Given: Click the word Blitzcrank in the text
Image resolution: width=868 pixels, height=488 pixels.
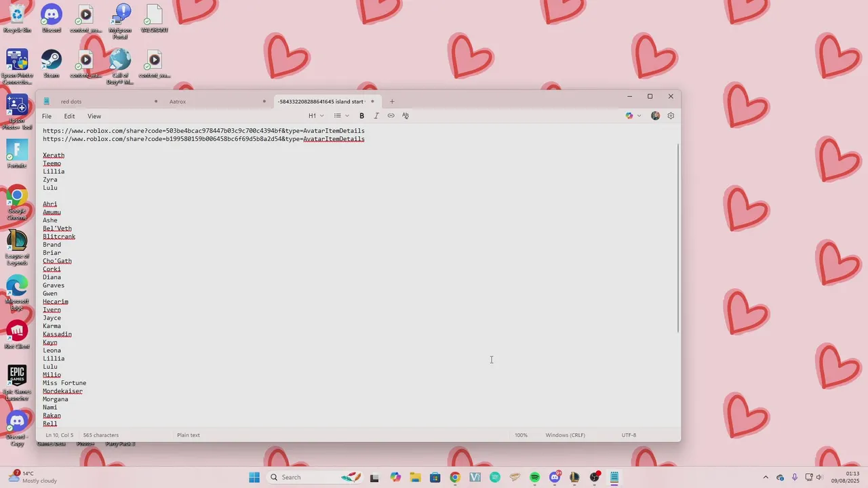Looking at the screenshot, I should 59,237.
